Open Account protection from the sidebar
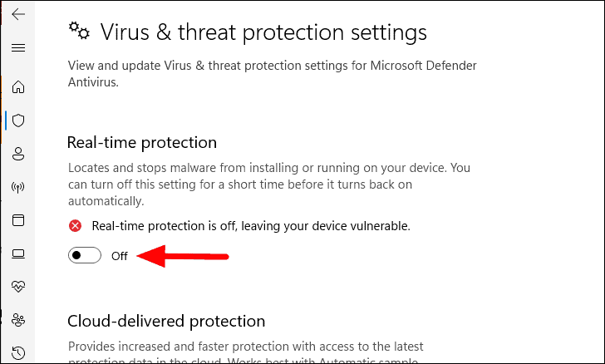Viewport: 605px width, 364px height. click(18, 154)
